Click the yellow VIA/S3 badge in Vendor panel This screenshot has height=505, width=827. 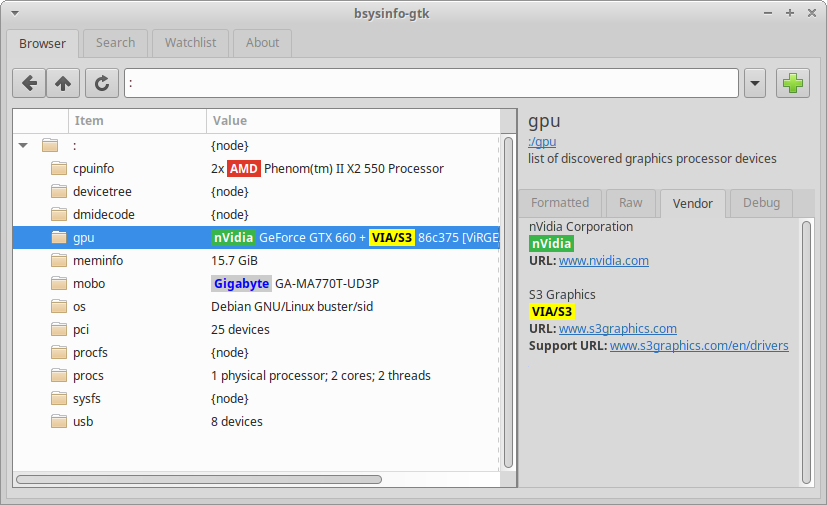point(551,311)
